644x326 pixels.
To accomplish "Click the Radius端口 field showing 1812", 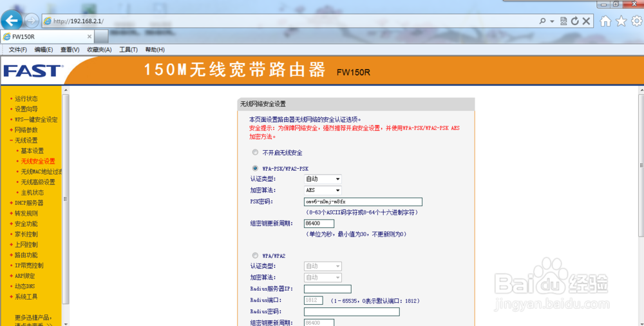I will pyautogui.click(x=314, y=300).
